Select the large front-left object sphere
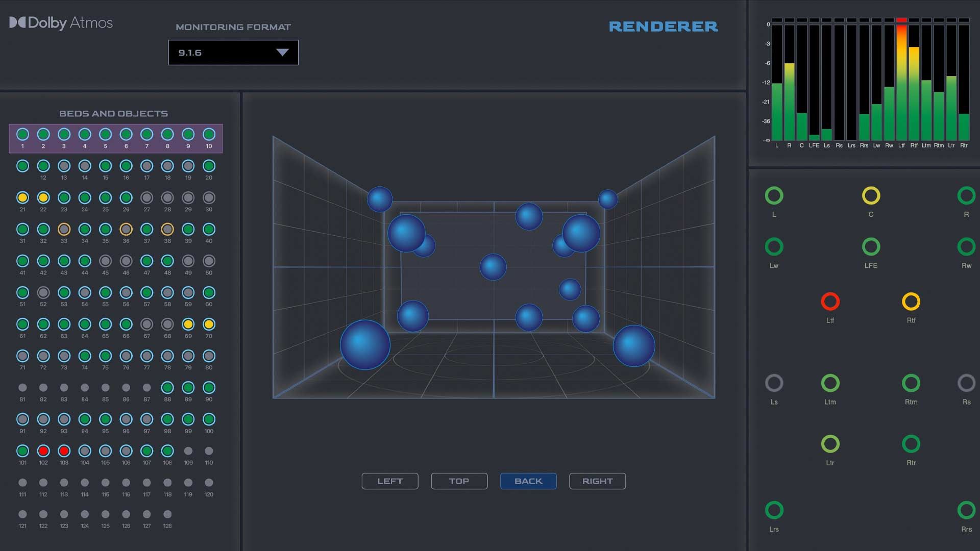 (365, 345)
